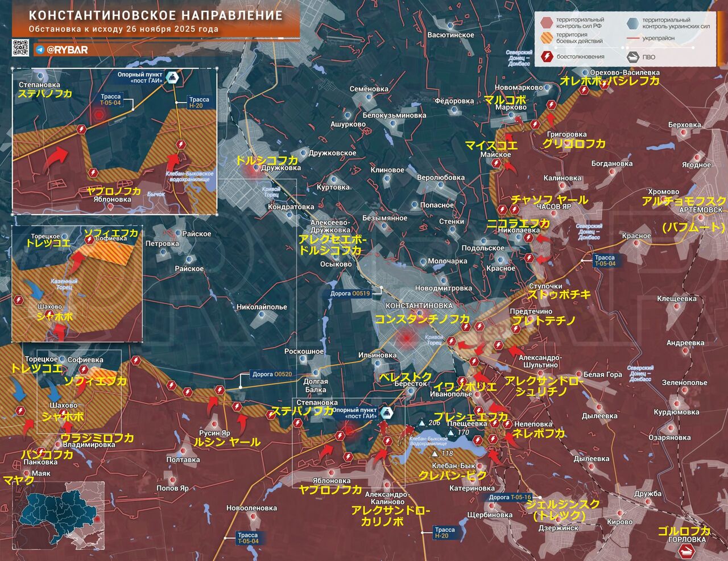The width and height of the screenshot is (728, 561).
Task: Click the blue settlement marker below Фёдоровка
Action: tap(454, 109)
